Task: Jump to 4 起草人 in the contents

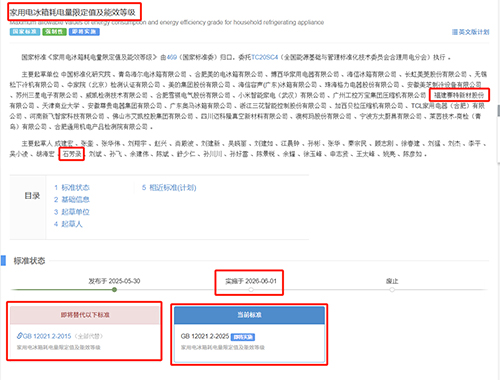Action: (68, 224)
